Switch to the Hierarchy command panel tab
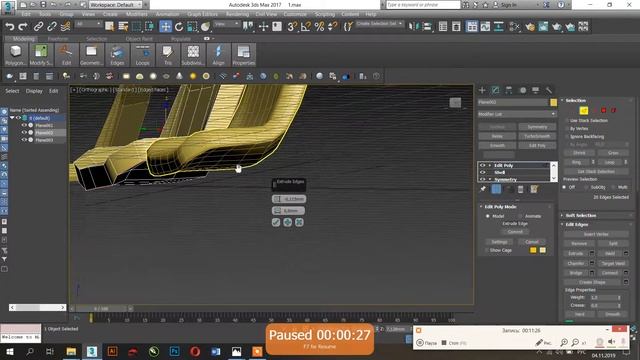Screen dimensions: 640x360 coord(509,90)
